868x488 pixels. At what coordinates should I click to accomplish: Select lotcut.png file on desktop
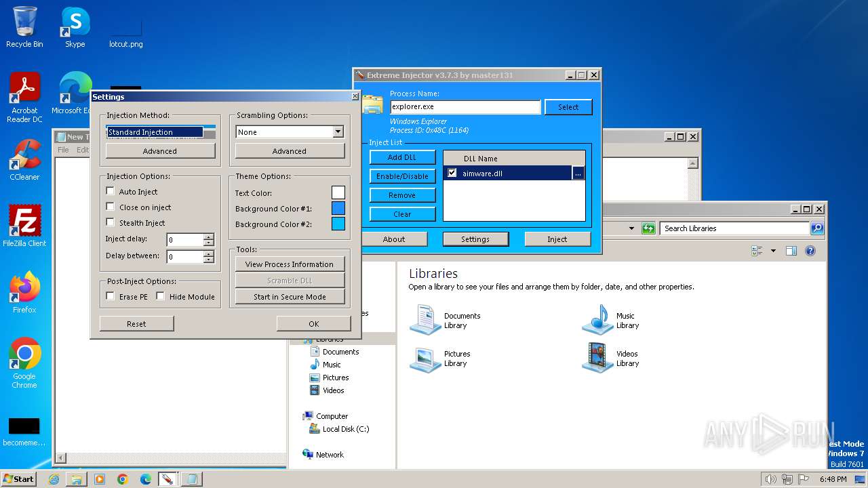point(126,31)
